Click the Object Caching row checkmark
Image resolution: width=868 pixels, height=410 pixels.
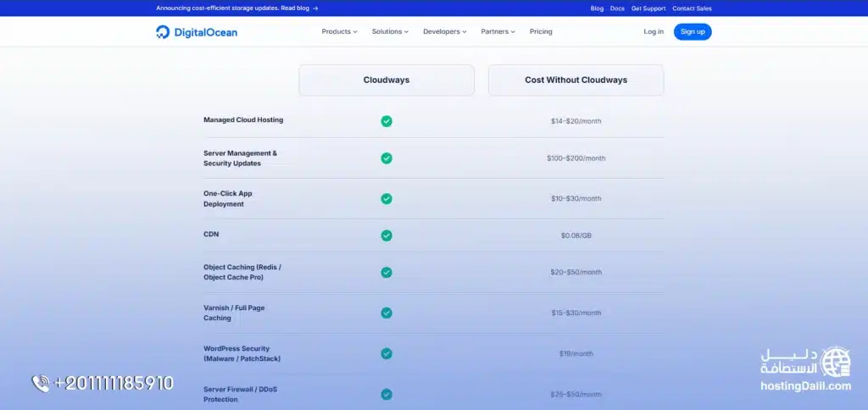pyautogui.click(x=387, y=273)
